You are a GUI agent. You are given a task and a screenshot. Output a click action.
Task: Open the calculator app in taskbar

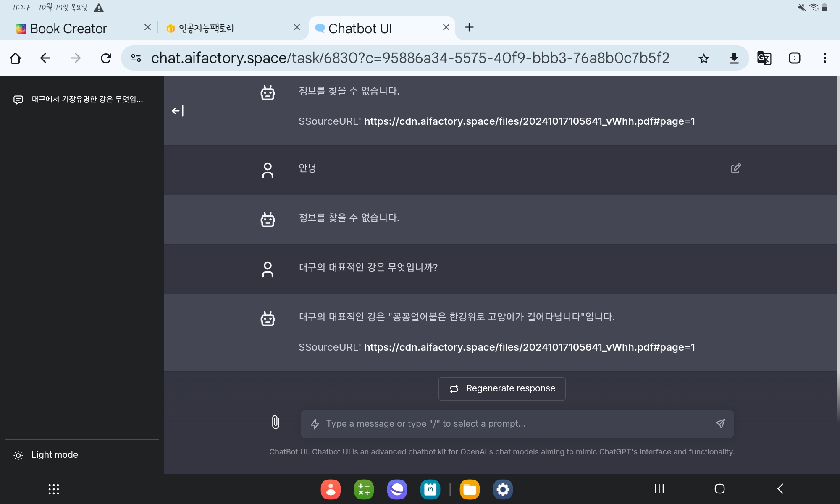click(364, 489)
